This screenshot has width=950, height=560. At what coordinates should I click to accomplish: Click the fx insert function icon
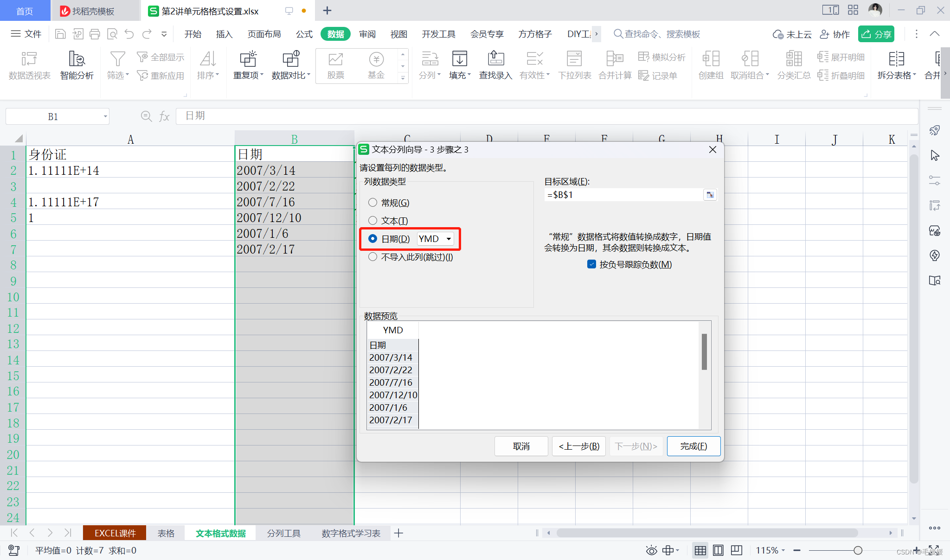point(164,116)
